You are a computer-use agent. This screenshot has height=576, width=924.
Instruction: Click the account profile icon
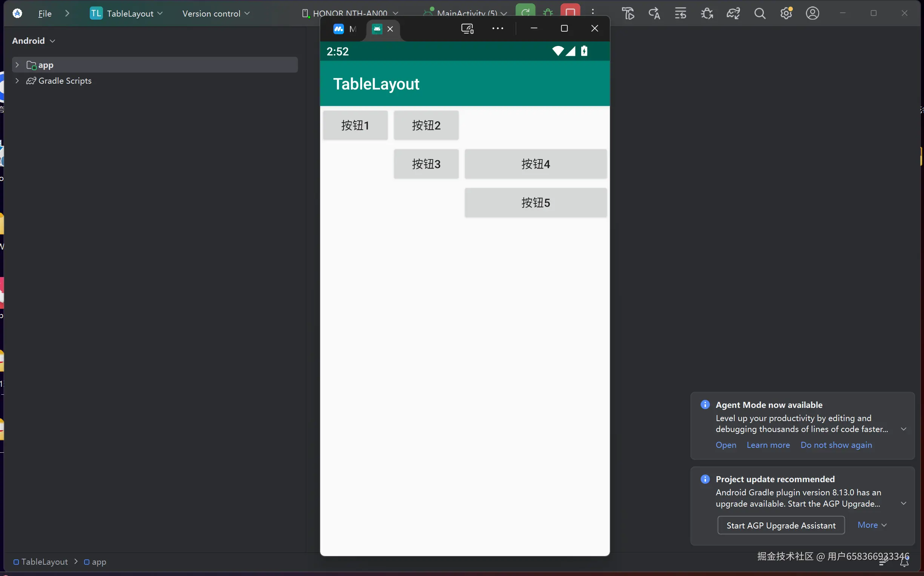[x=812, y=14]
